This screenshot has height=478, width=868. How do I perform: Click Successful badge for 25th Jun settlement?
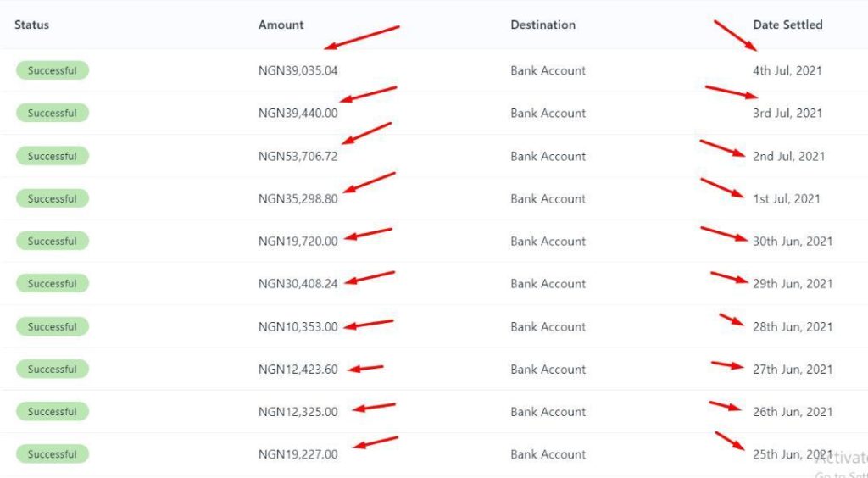tap(53, 453)
